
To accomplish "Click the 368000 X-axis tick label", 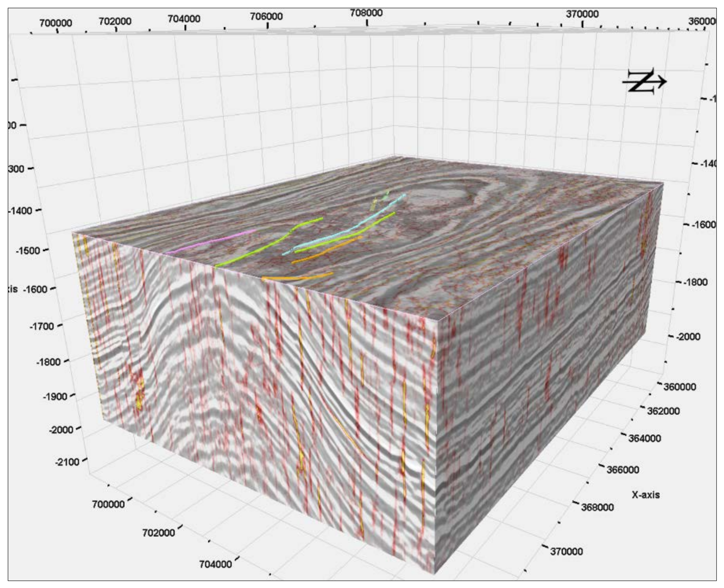I will [597, 507].
